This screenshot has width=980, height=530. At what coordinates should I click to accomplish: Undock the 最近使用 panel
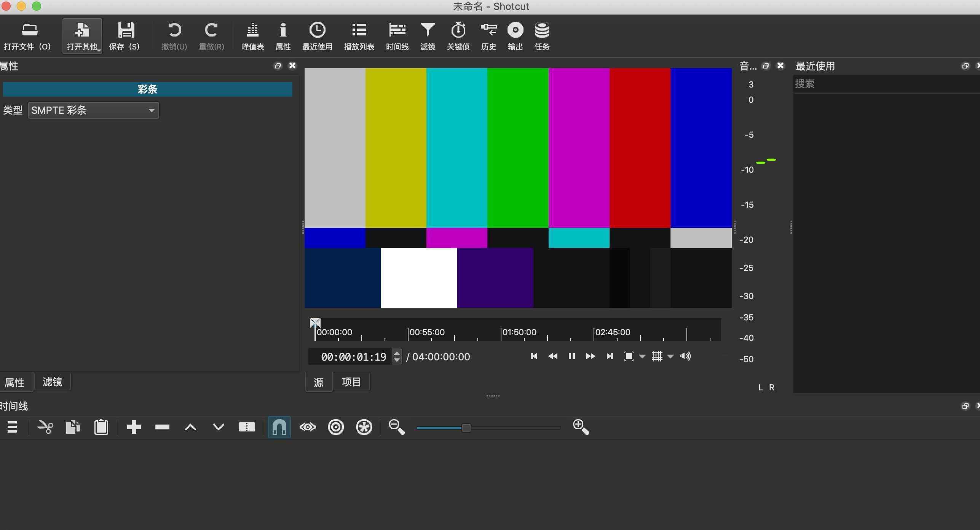[965, 66]
